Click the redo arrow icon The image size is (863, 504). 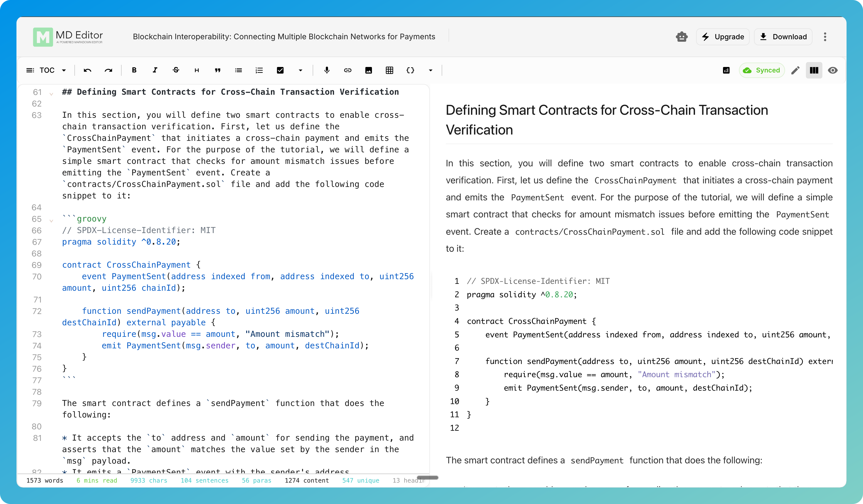click(108, 70)
